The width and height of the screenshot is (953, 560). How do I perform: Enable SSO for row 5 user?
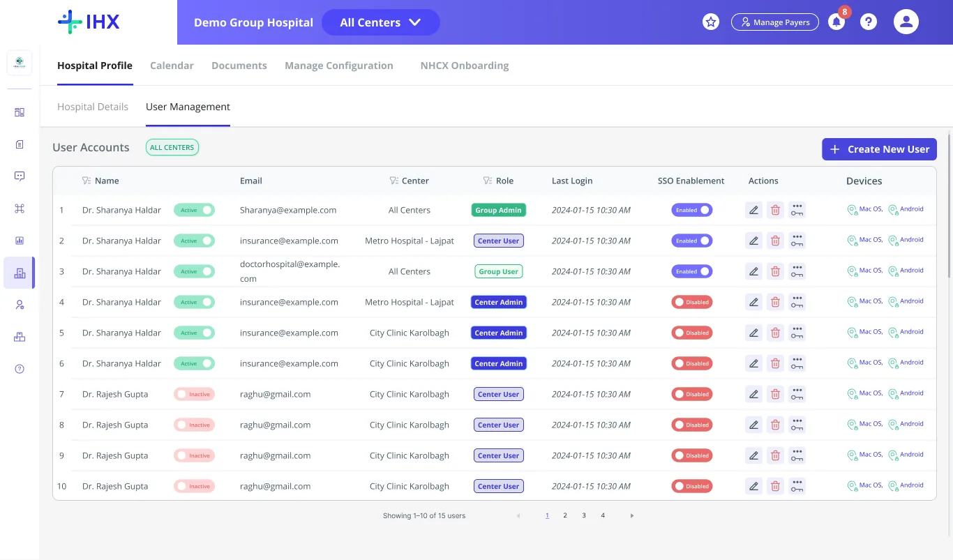click(x=692, y=333)
